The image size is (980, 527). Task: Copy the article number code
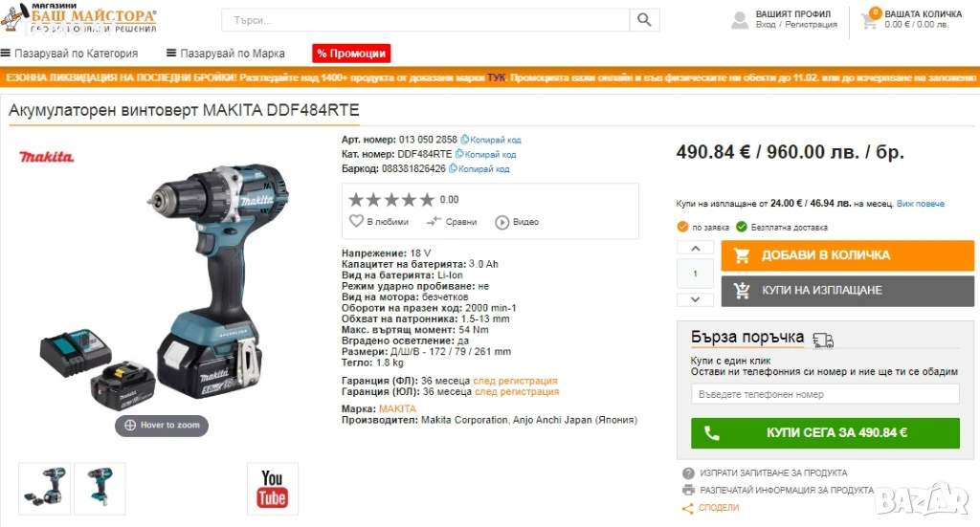coord(491,140)
